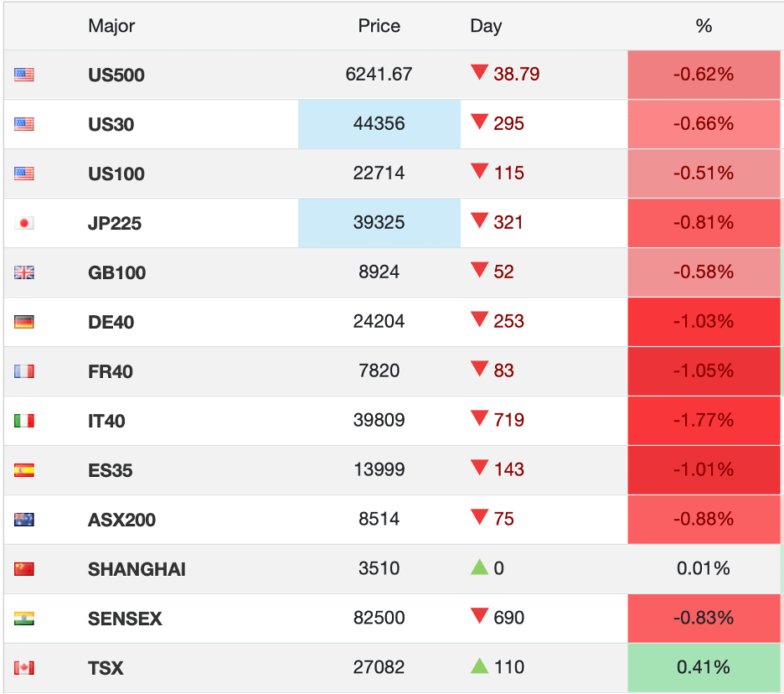Click the highlighted 44356 price for US30
The width and height of the screenshot is (784, 694).
point(379,124)
